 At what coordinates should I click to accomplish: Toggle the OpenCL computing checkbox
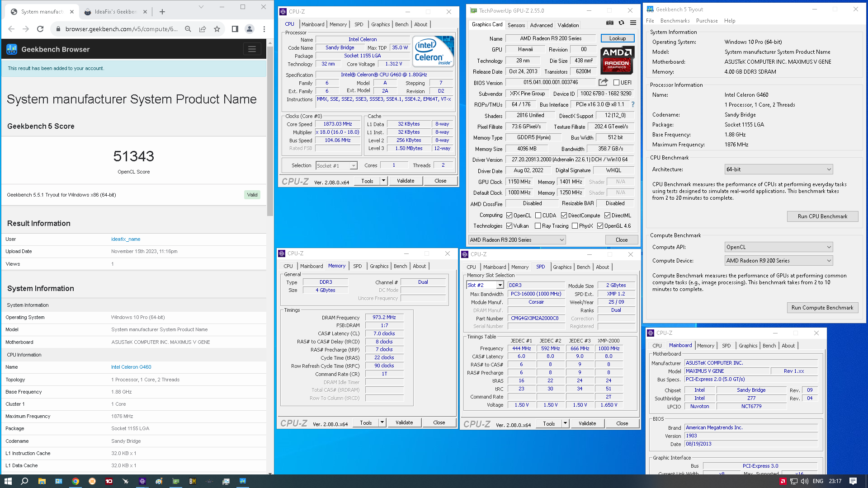click(509, 216)
